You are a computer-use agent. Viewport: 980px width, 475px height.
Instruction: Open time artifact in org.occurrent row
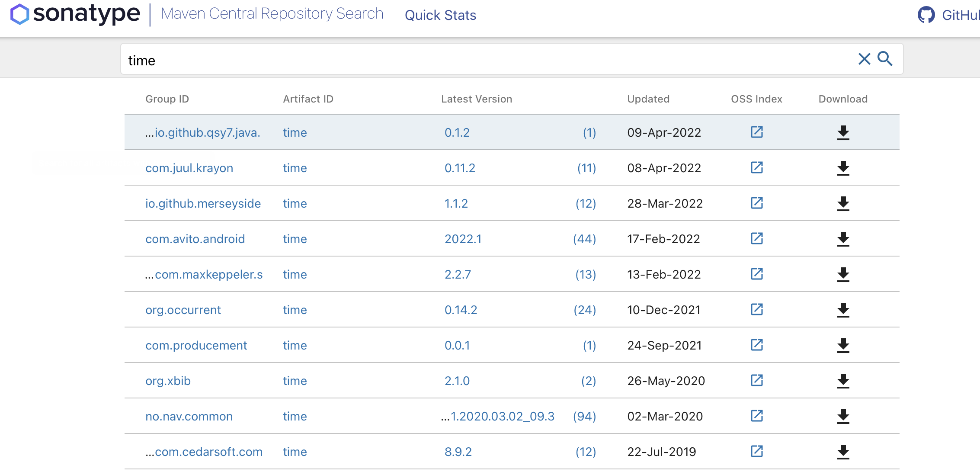(295, 310)
